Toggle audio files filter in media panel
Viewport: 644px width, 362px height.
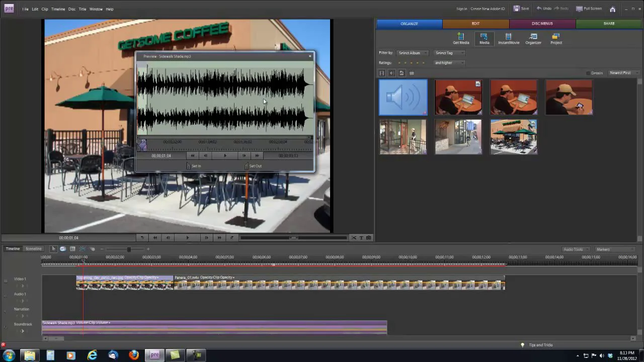(392, 73)
